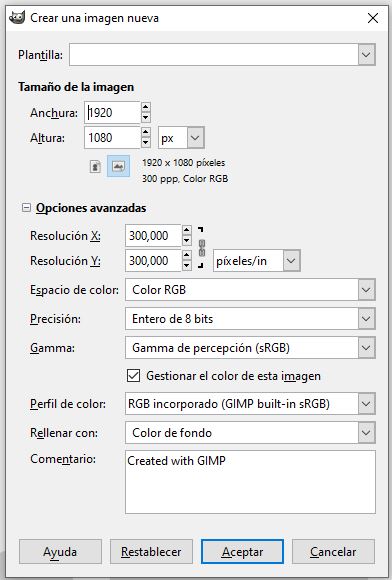Click the '300 ppp, Color RGB' info text
392x580 pixels.
185,179
